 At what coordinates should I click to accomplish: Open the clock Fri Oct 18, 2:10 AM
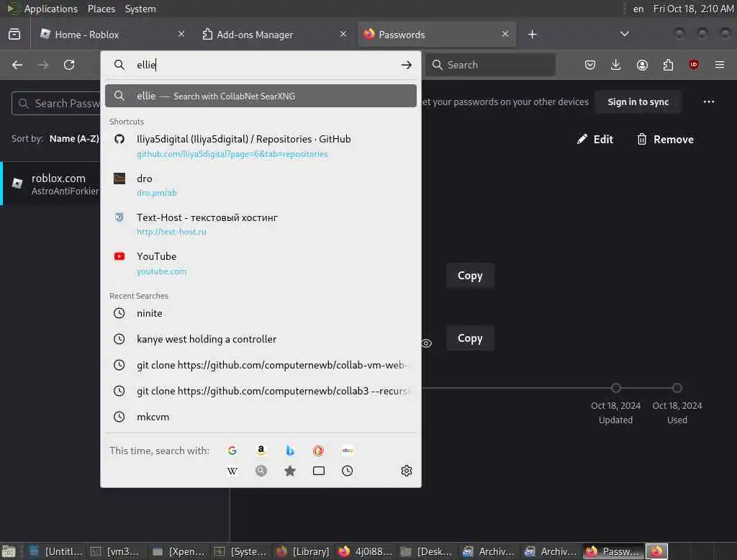click(693, 9)
